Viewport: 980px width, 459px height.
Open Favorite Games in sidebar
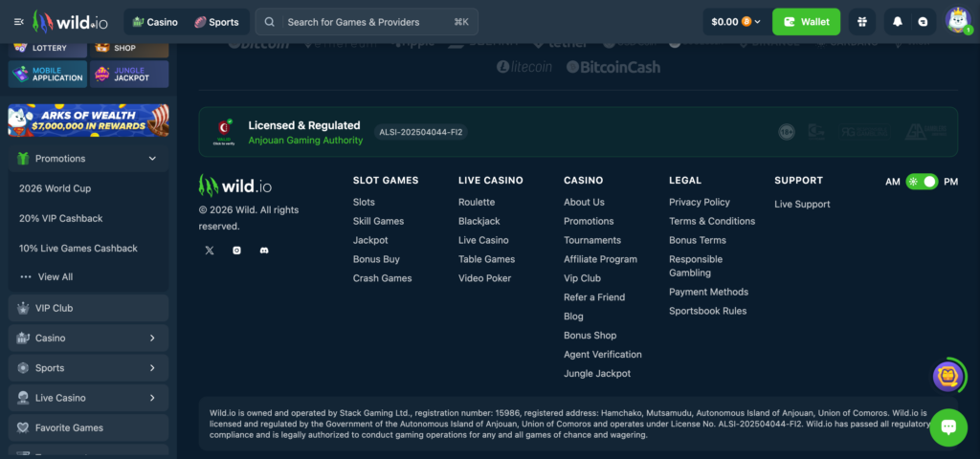pos(88,427)
